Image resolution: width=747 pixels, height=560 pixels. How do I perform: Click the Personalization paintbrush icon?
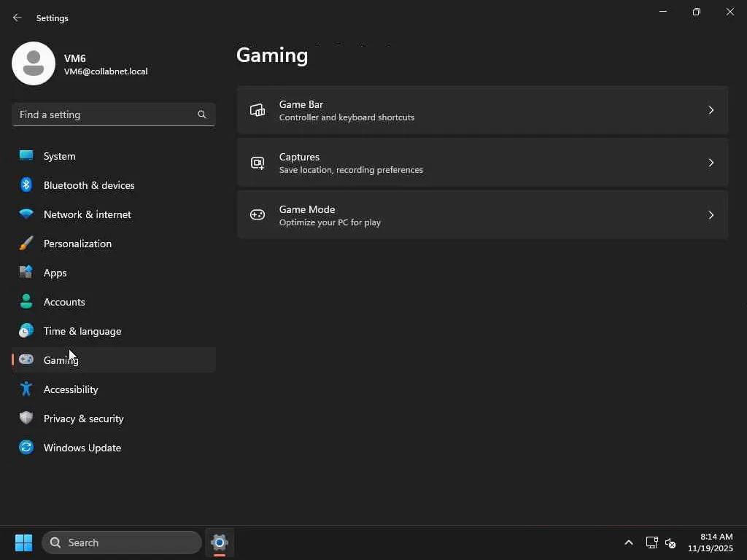(x=26, y=244)
